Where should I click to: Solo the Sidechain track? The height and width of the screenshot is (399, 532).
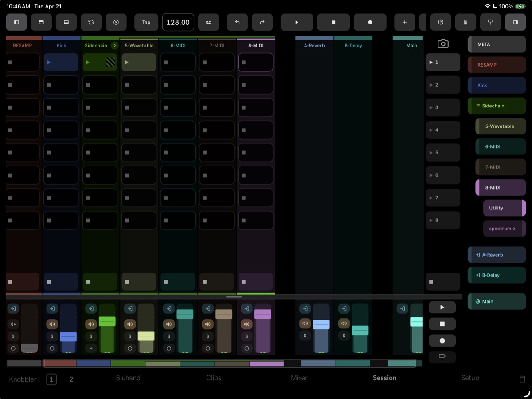[x=91, y=336]
